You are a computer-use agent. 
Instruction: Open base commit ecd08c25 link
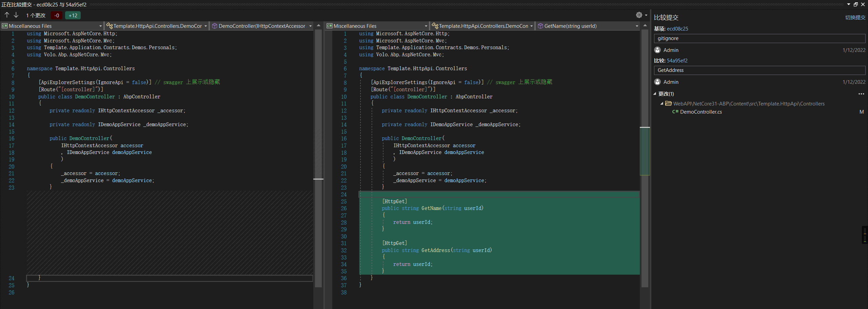coord(677,28)
